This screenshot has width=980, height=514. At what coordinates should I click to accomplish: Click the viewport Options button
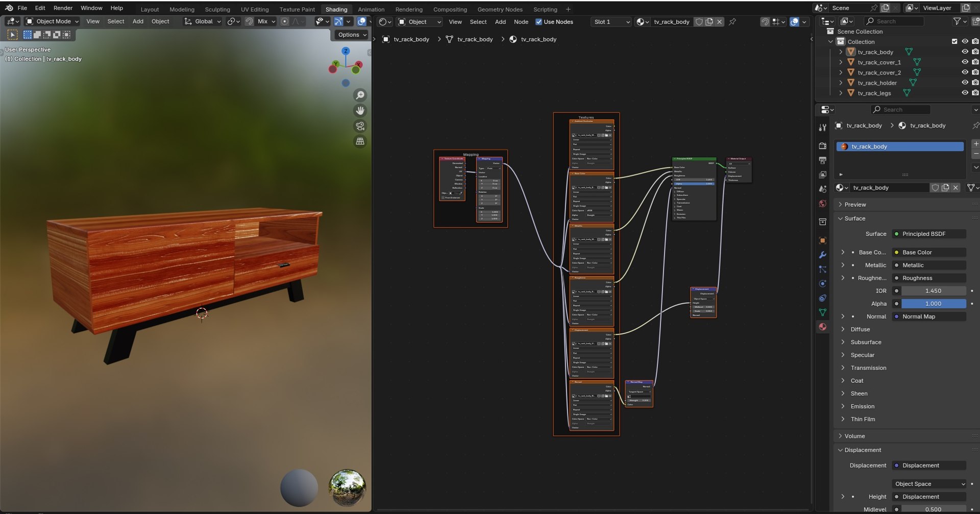(x=352, y=35)
